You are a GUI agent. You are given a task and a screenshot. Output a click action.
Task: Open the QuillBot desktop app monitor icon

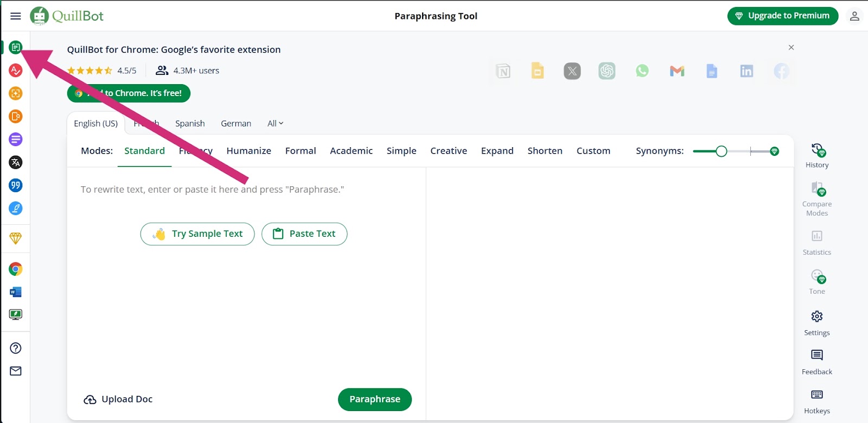click(x=16, y=315)
